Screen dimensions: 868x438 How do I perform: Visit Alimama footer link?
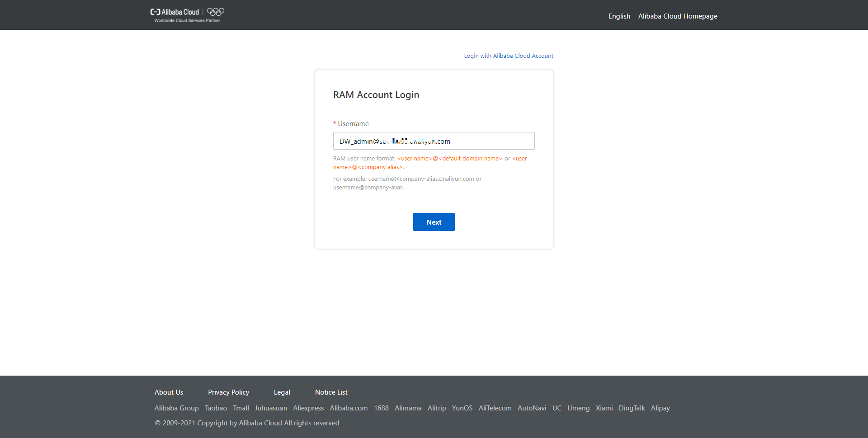pos(408,408)
